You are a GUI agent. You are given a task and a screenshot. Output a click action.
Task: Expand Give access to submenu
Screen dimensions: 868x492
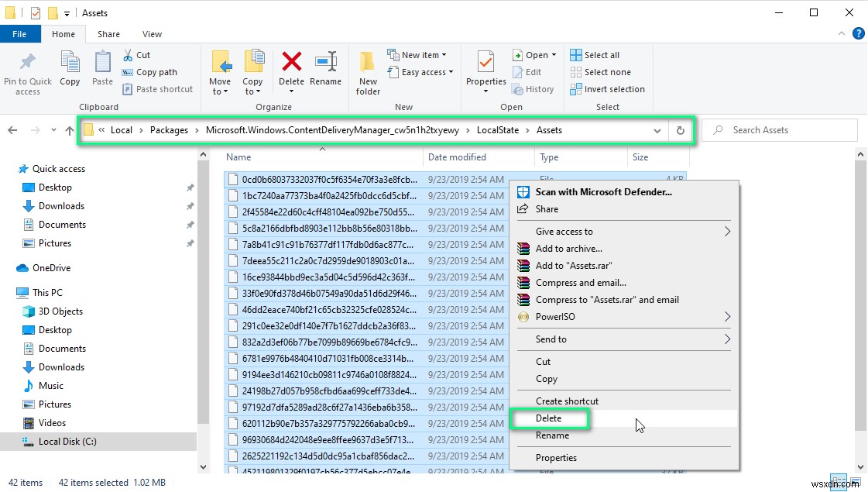[727, 232]
